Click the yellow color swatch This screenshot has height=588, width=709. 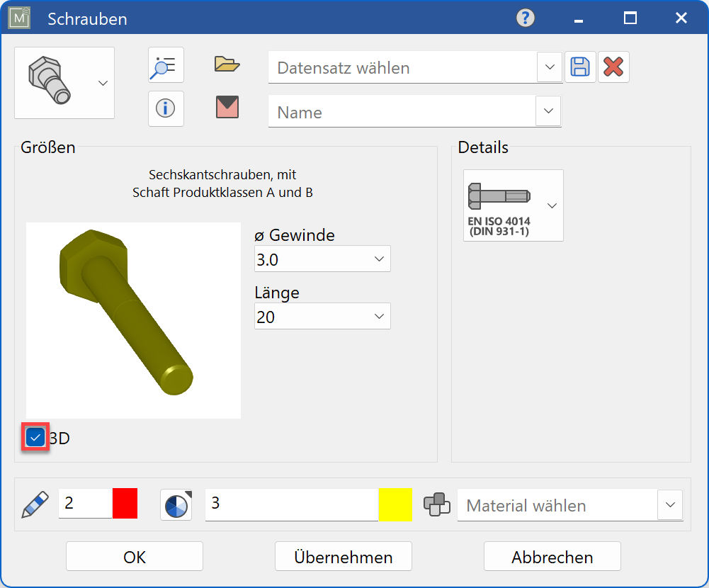(x=395, y=504)
